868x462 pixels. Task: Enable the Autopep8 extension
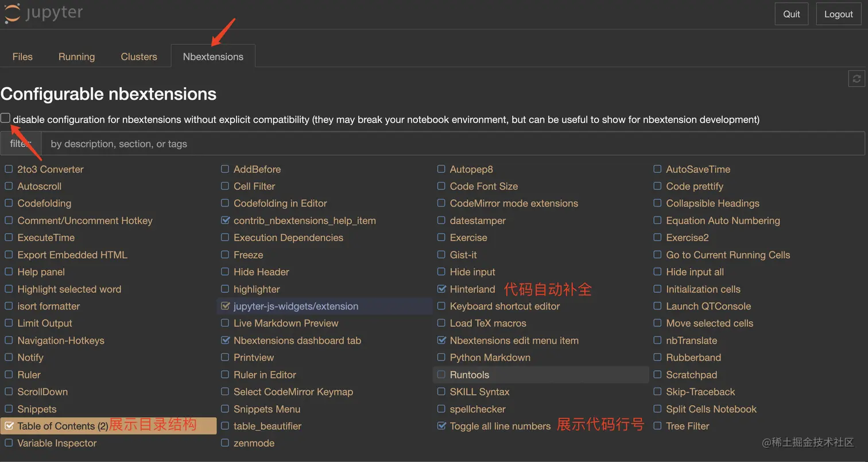[441, 169]
